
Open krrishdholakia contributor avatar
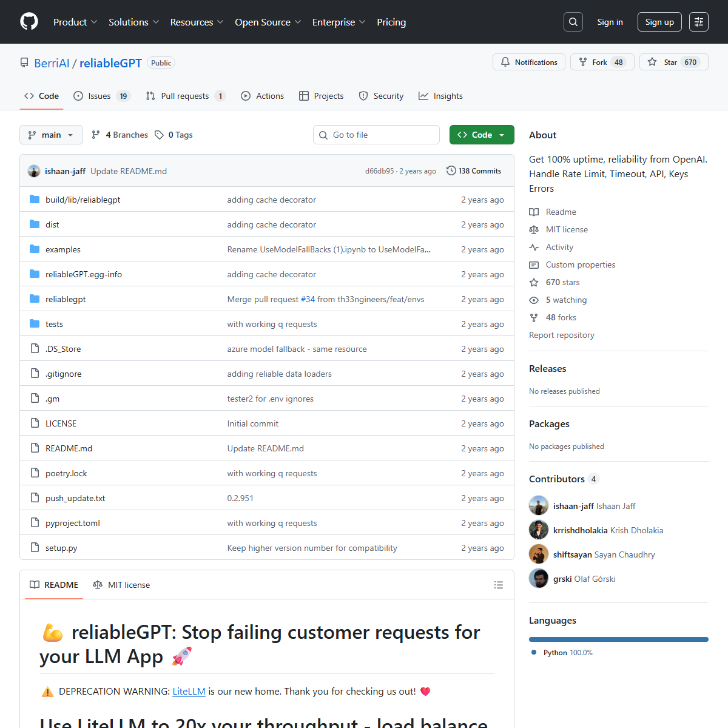coord(539,530)
